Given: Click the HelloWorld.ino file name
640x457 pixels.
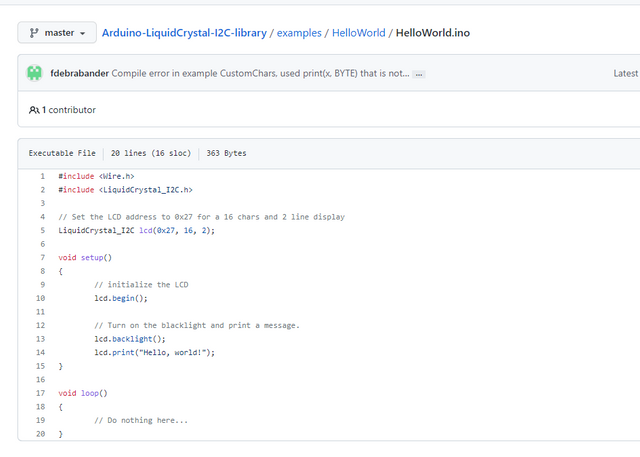Looking at the screenshot, I should [x=433, y=33].
